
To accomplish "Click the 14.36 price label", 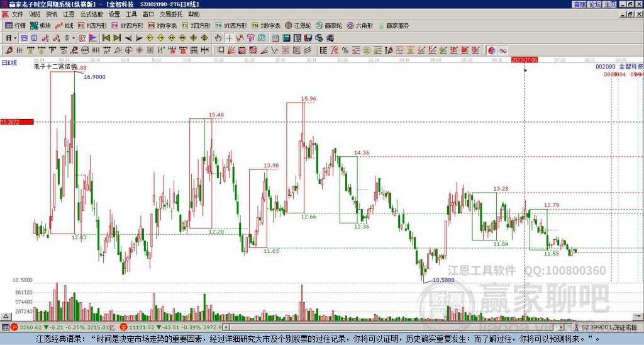I will pos(362,152).
